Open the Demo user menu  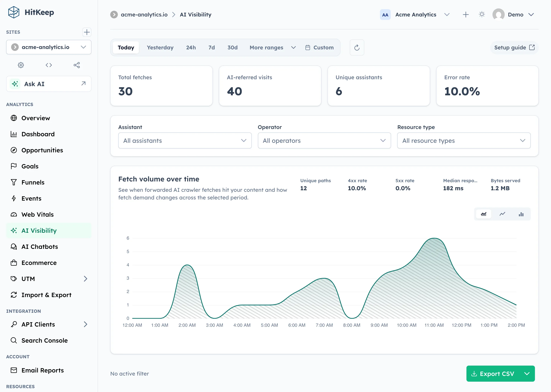coord(513,15)
